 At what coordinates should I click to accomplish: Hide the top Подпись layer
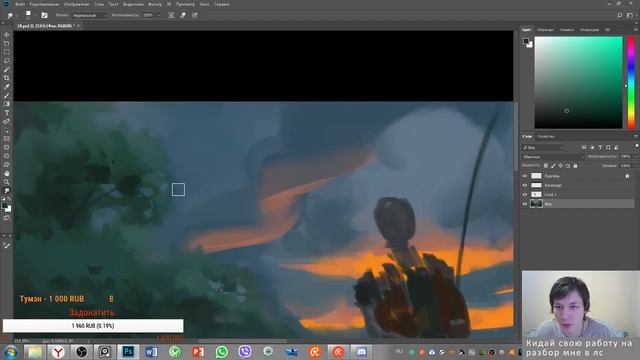(525, 176)
